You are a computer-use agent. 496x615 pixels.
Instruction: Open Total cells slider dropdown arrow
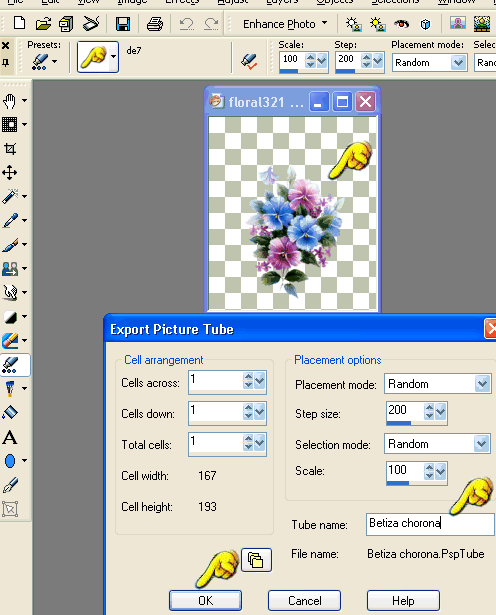260,443
